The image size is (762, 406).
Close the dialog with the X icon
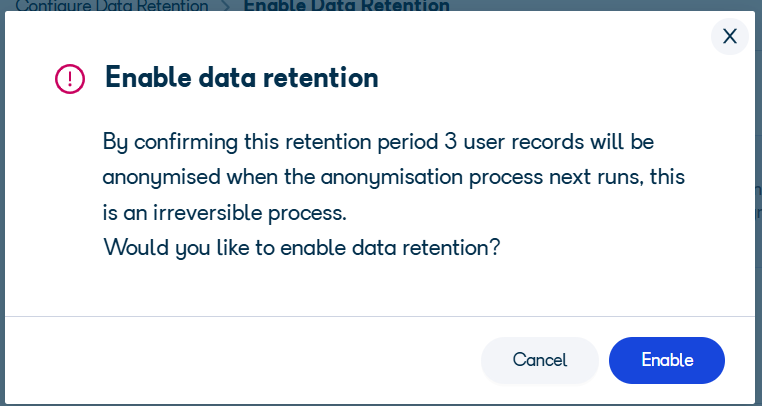click(729, 36)
